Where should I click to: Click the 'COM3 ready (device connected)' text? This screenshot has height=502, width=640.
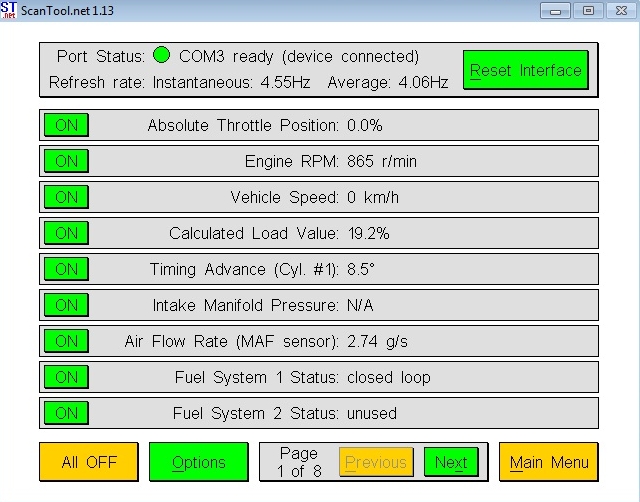tap(299, 56)
